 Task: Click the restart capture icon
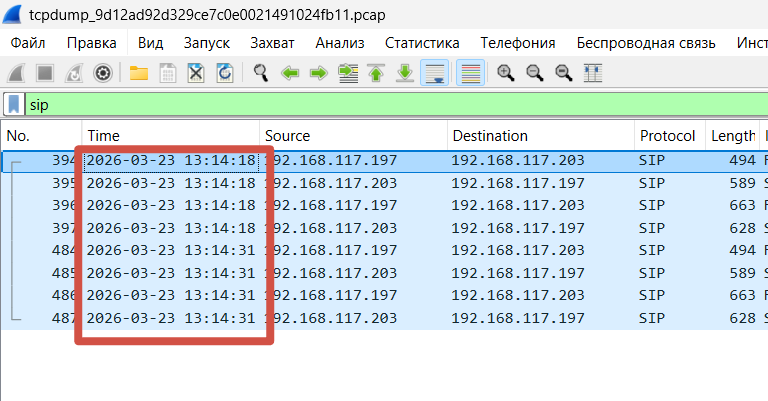(74, 73)
